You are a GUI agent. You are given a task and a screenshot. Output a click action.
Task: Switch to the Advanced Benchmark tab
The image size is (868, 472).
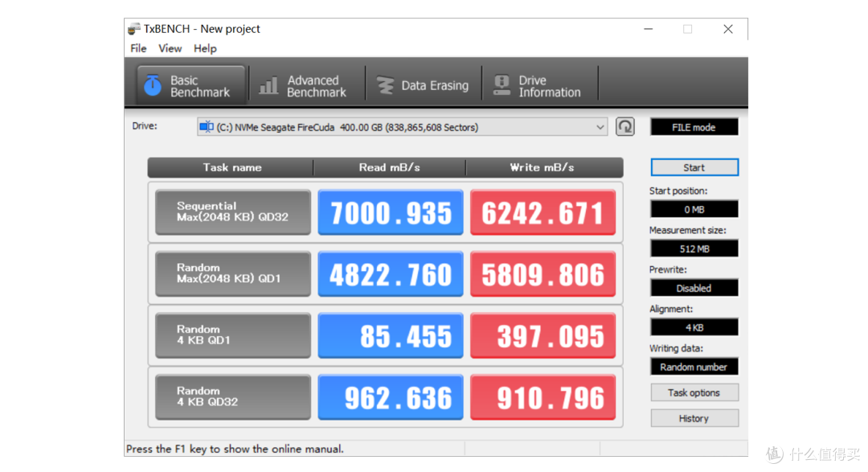click(x=307, y=86)
